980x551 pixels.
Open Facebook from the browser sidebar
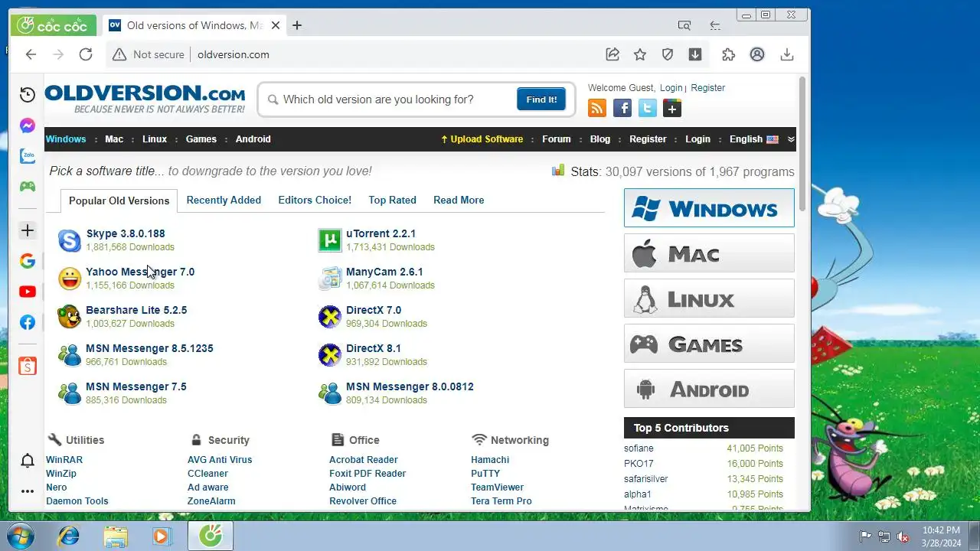pyautogui.click(x=28, y=322)
